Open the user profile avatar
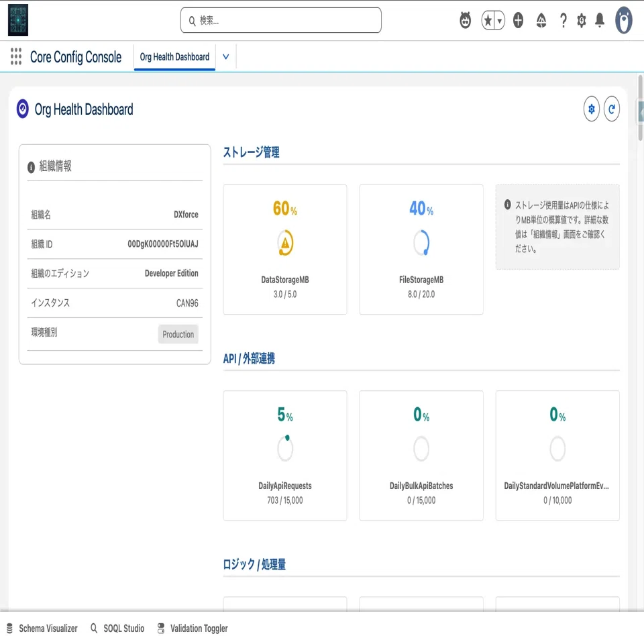This screenshot has height=644, width=644. point(623,20)
